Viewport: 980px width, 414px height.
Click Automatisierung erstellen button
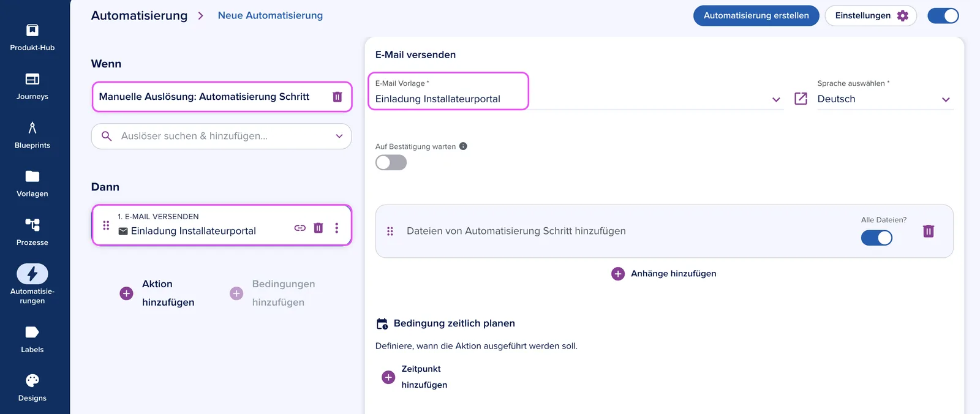point(756,16)
